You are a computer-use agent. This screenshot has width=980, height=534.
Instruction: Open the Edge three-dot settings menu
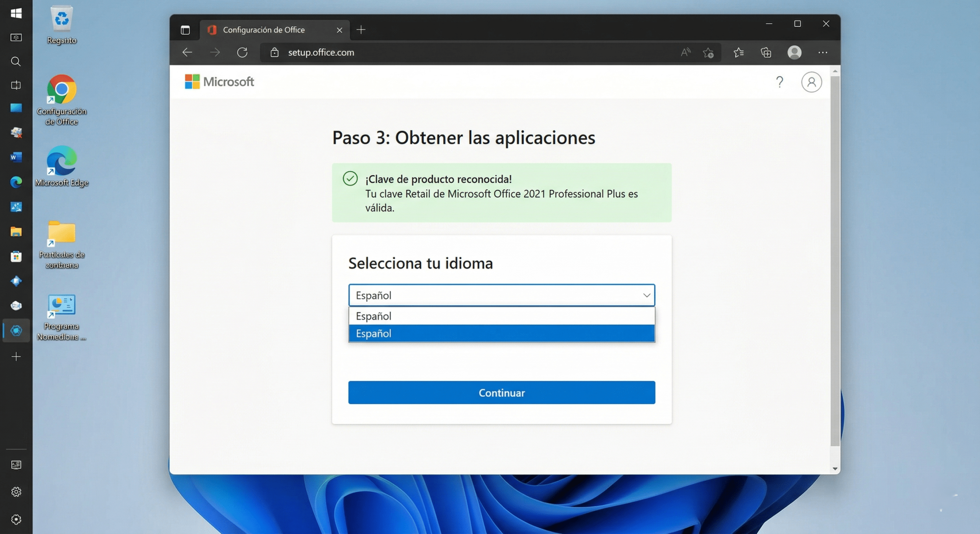point(823,52)
